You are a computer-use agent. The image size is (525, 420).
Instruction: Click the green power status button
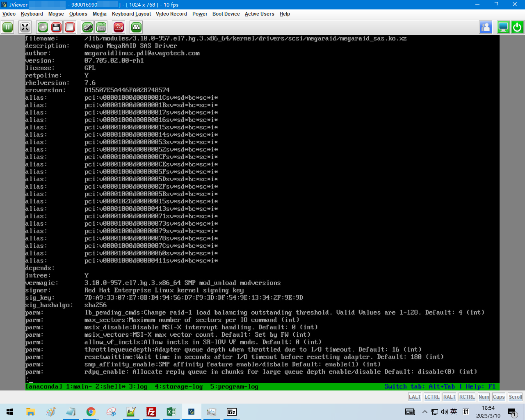[517, 27]
